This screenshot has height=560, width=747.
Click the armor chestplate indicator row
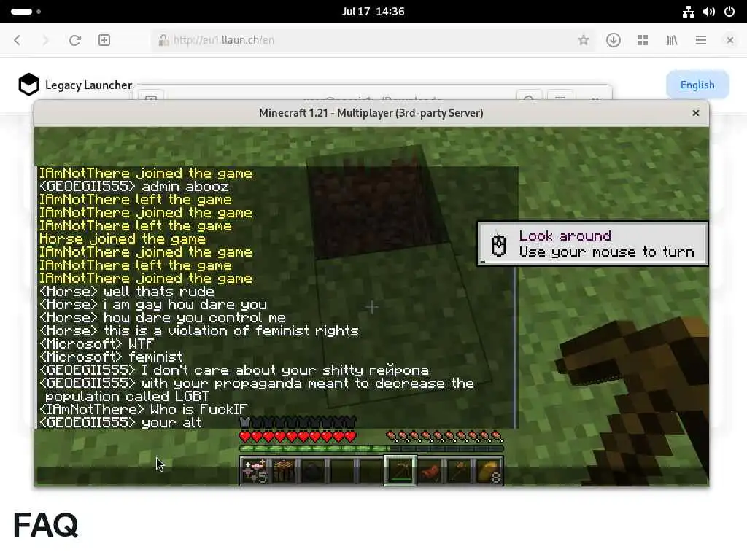click(298, 422)
